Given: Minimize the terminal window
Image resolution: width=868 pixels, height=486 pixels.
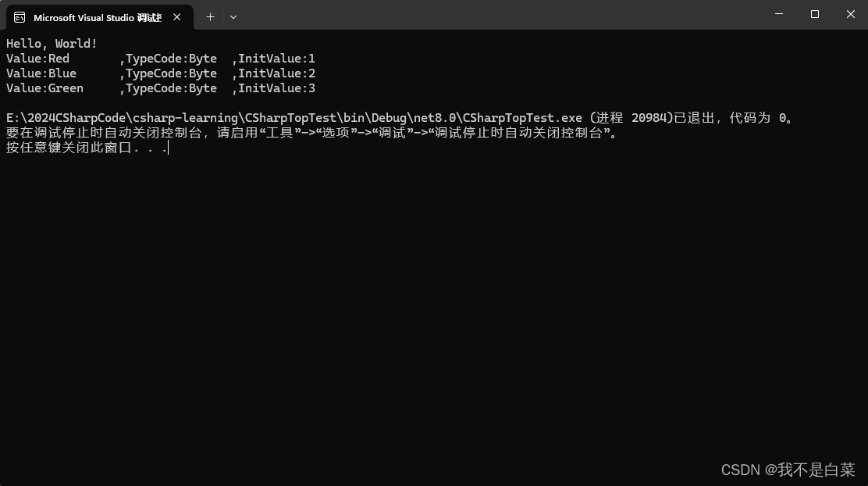Looking at the screenshot, I should pos(777,14).
